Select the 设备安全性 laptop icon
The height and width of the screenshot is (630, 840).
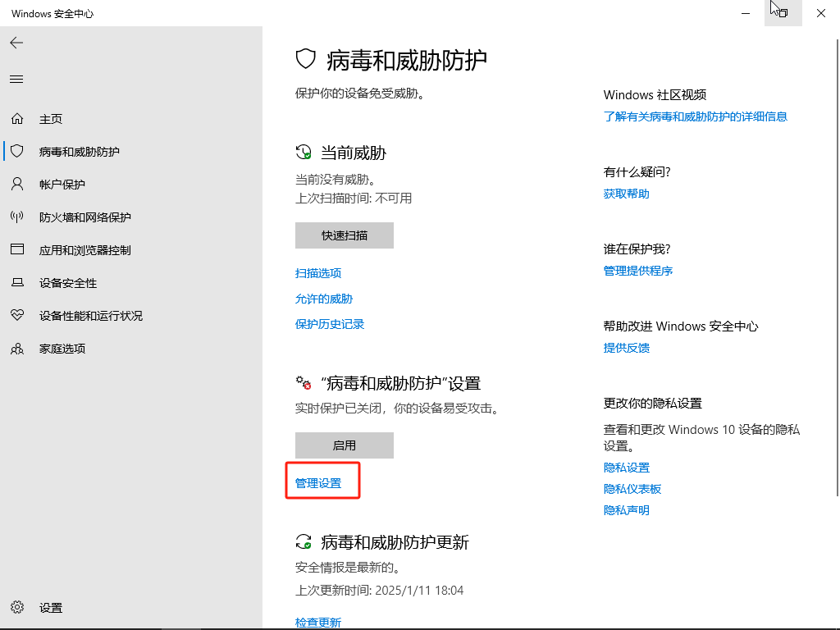point(16,282)
